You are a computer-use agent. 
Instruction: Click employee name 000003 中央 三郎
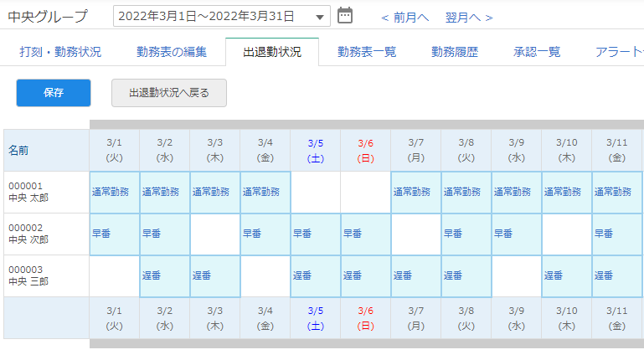[x=28, y=275]
